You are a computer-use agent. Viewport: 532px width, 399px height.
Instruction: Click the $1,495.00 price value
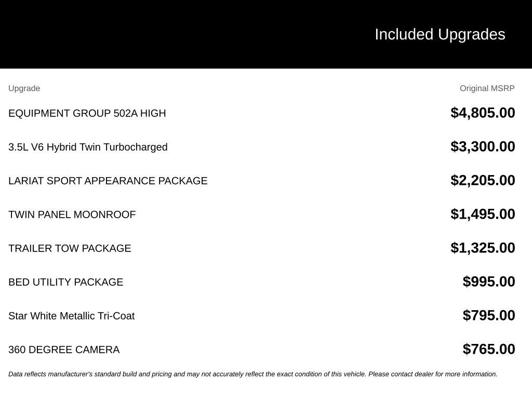tap(483, 214)
